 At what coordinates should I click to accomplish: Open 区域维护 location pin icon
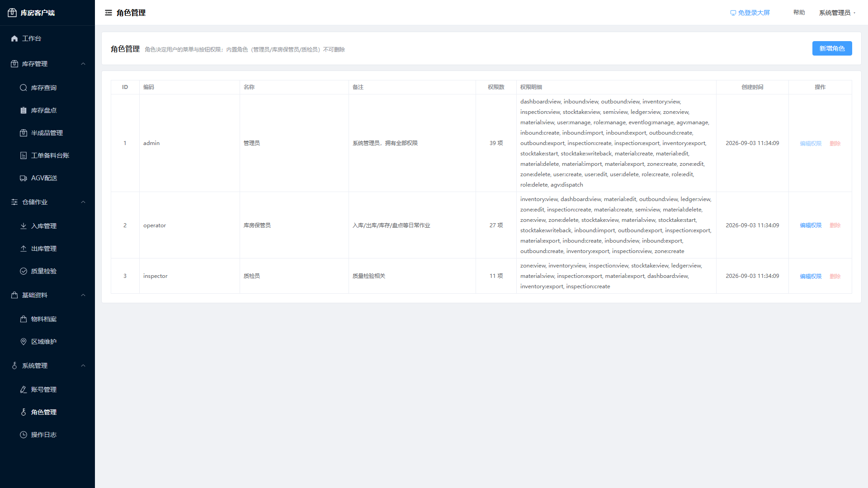pyautogui.click(x=24, y=342)
